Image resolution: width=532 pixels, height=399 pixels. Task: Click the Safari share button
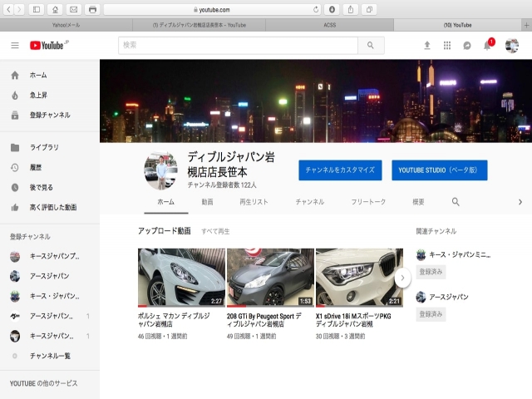pos(351,9)
